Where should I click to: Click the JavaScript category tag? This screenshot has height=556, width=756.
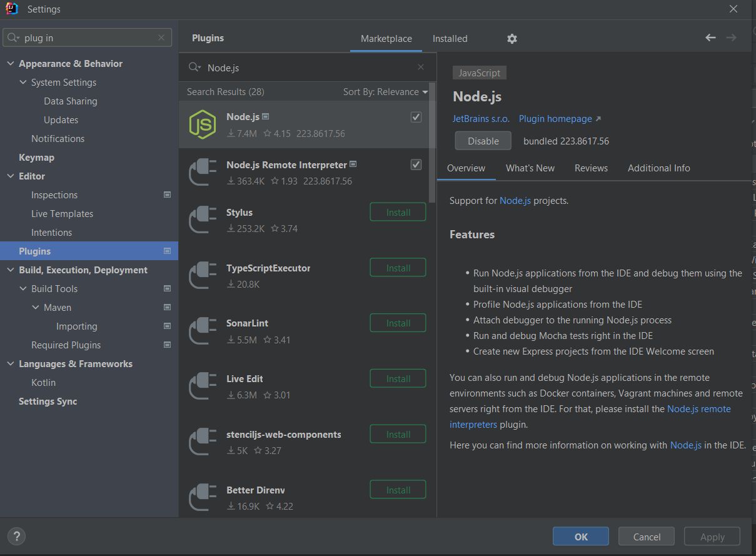pyautogui.click(x=480, y=73)
